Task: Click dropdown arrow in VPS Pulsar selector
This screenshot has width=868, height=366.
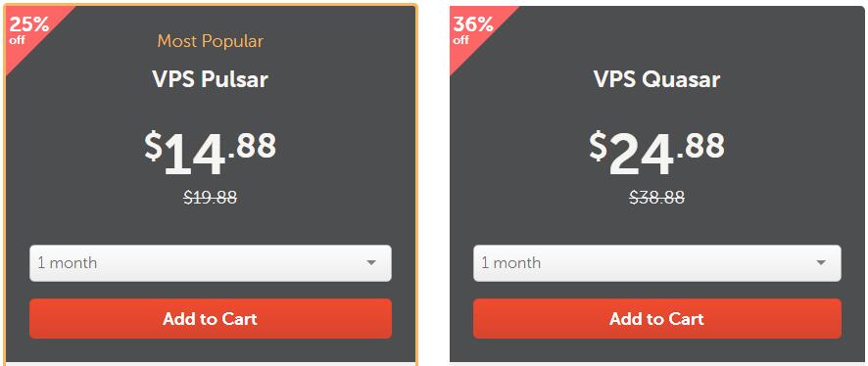Action: tap(371, 263)
